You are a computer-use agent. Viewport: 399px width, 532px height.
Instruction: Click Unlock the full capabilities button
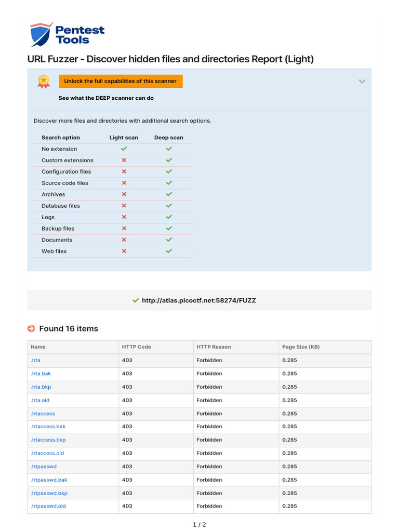(x=121, y=82)
